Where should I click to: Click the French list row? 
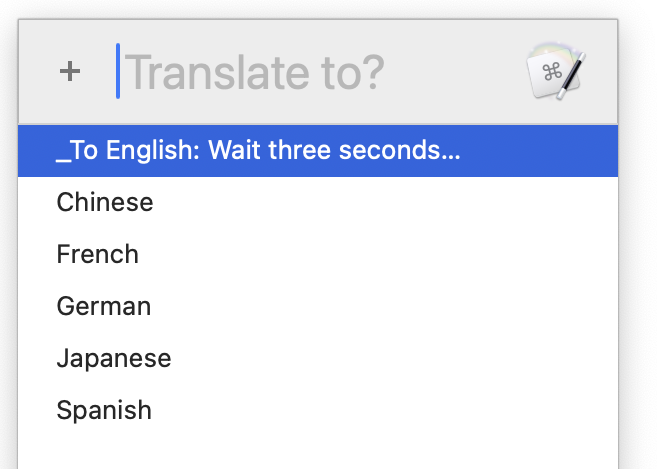pyautogui.click(x=98, y=254)
